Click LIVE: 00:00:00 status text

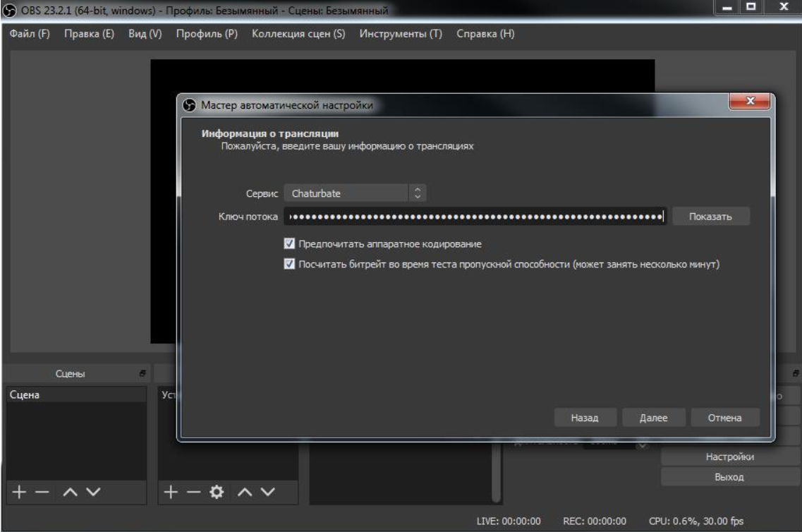tap(509, 521)
